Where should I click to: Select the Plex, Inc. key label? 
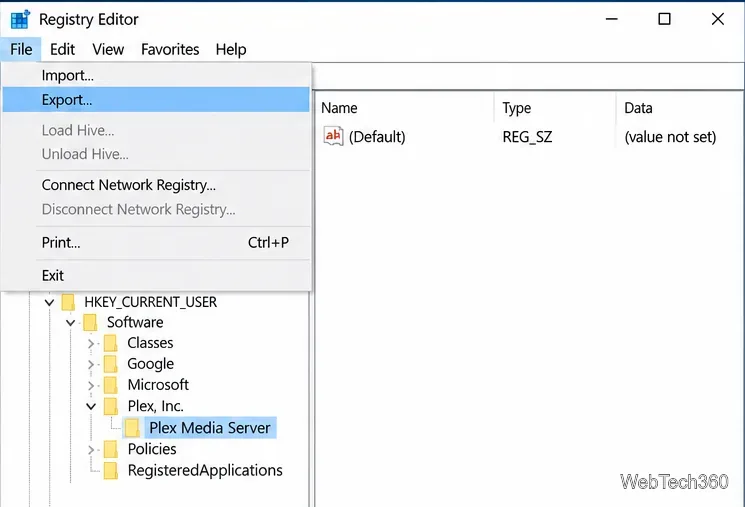[x=155, y=406]
